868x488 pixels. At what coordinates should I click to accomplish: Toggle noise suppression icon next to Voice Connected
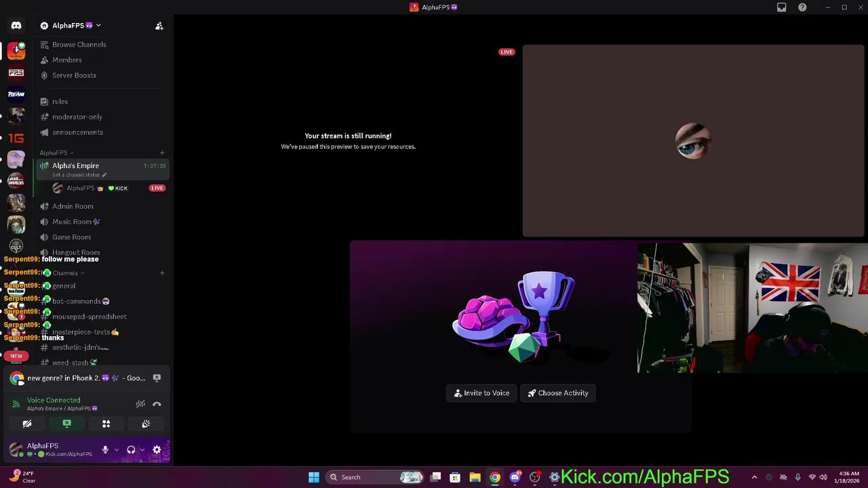140,404
